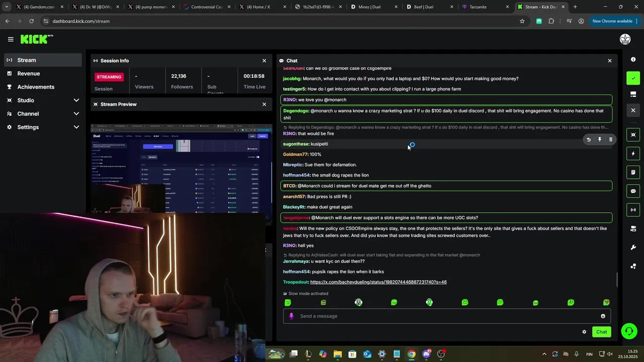Insert the heart-eyes Kick emote

pyautogui.click(x=606, y=302)
